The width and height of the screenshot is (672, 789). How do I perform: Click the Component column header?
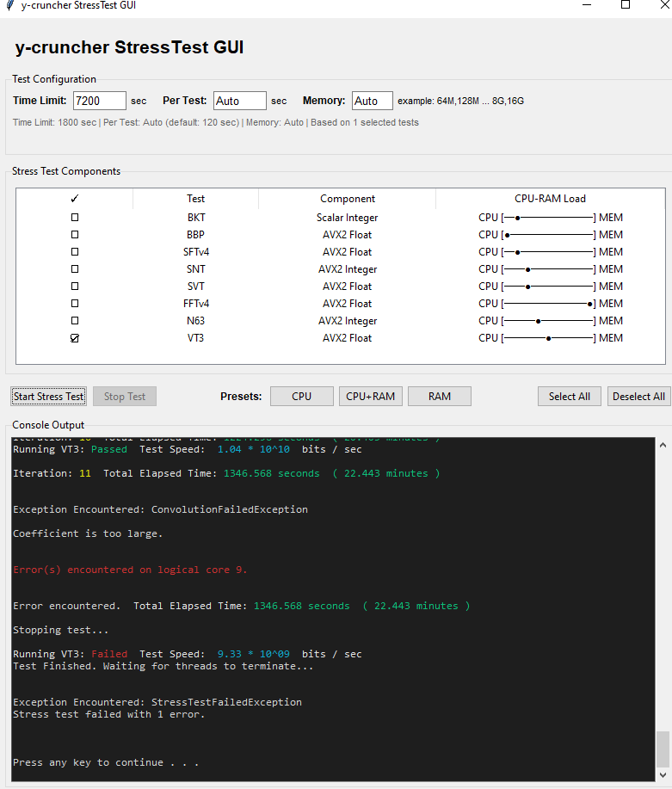click(x=348, y=199)
